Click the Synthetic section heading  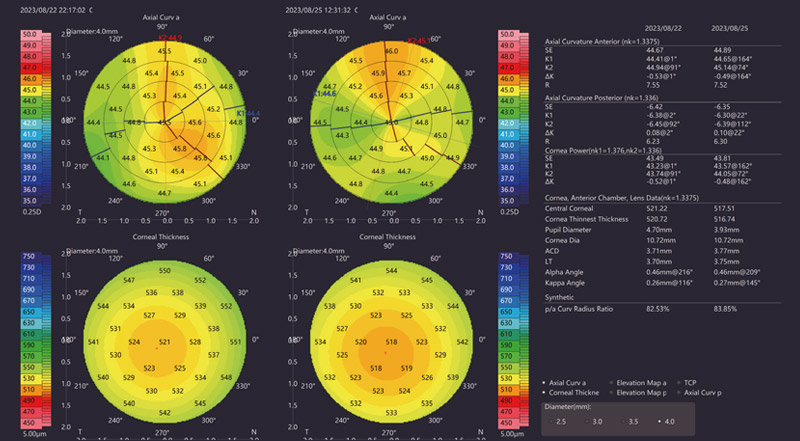pyautogui.click(x=559, y=297)
